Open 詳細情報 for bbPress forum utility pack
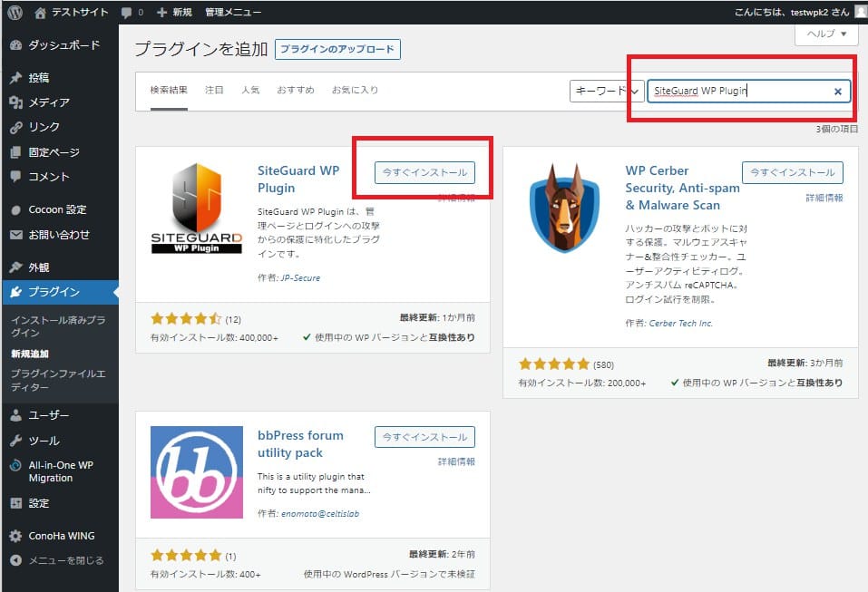The image size is (868, 592). click(x=456, y=462)
